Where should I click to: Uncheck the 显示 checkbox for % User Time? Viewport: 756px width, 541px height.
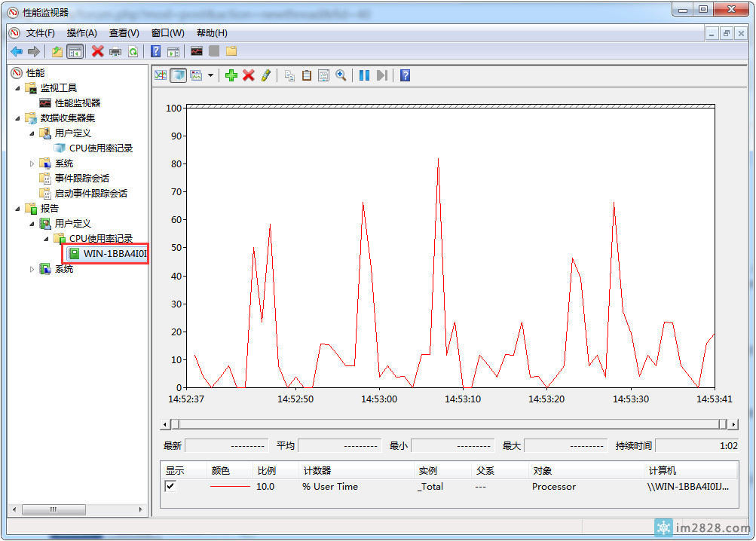[170, 486]
